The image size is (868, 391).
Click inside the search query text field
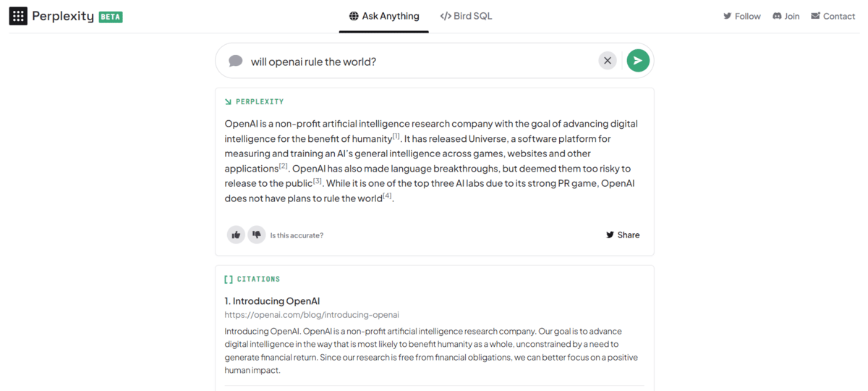420,62
